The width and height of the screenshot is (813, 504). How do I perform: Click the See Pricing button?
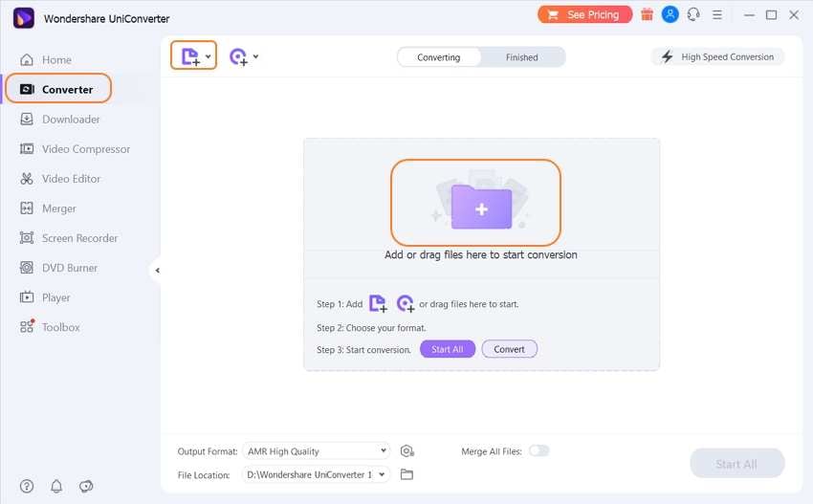click(x=584, y=14)
